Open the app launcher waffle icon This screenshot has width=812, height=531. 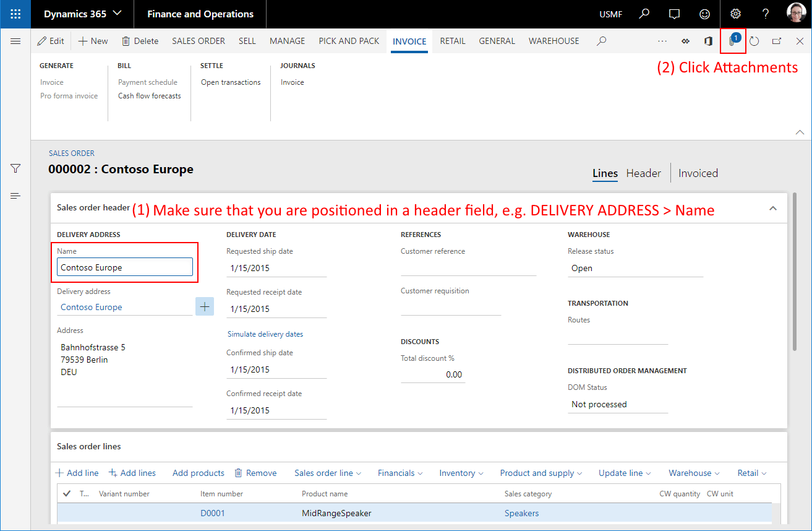[x=15, y=14]
